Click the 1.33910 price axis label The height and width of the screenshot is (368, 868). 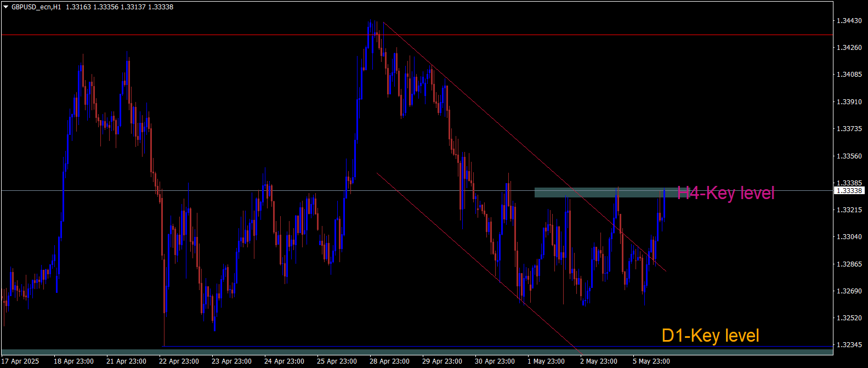click(x=849, y=102)
